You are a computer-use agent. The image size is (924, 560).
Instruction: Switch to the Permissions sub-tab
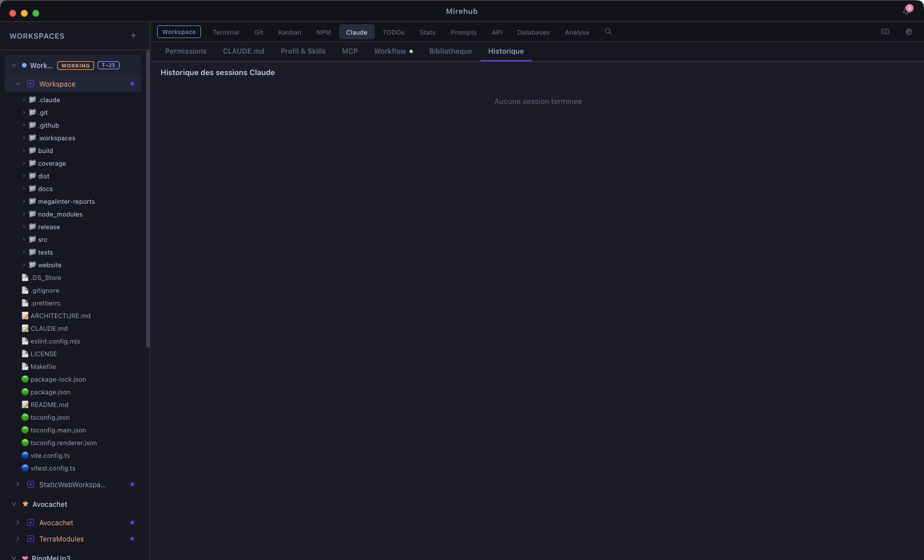[185, 51]
